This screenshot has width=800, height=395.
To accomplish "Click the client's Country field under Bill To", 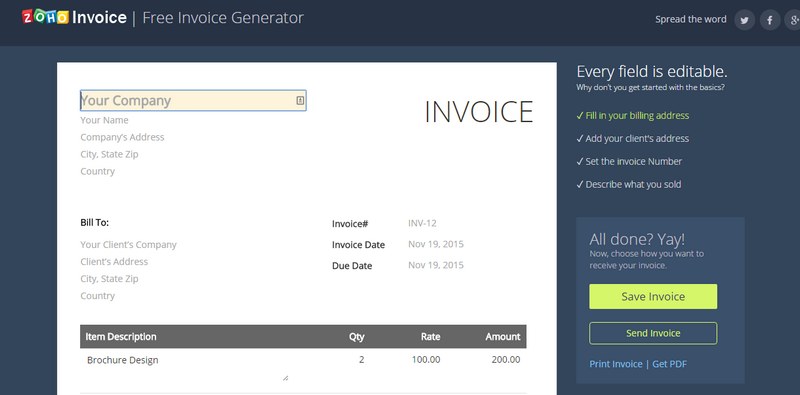I will (97, 296).
